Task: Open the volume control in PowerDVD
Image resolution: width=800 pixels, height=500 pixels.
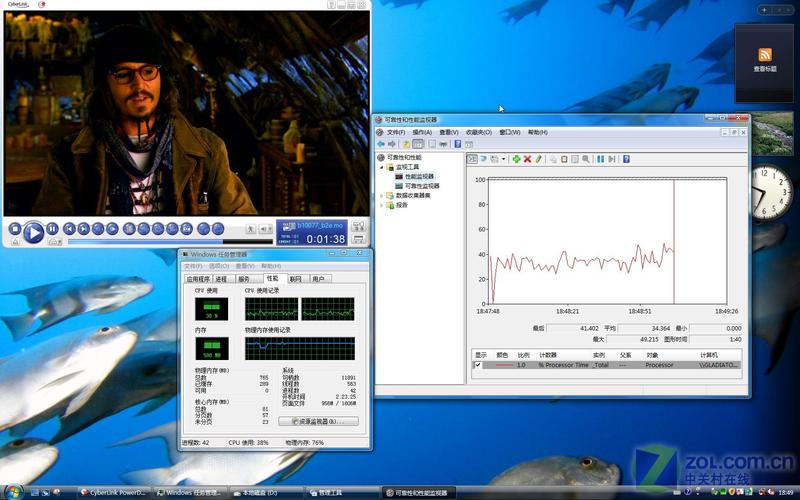Action: click(x=266, y=229)
